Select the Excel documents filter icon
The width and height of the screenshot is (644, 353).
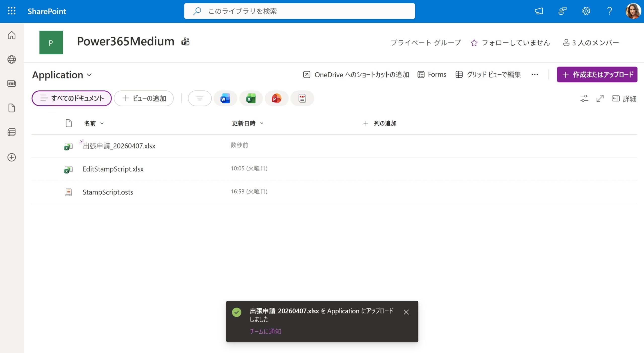click(251, 98)
